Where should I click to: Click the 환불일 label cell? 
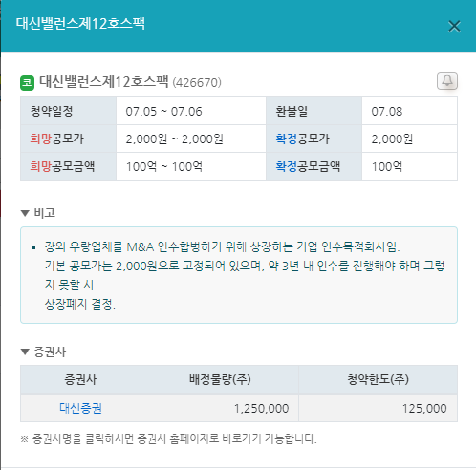point(314,111)
